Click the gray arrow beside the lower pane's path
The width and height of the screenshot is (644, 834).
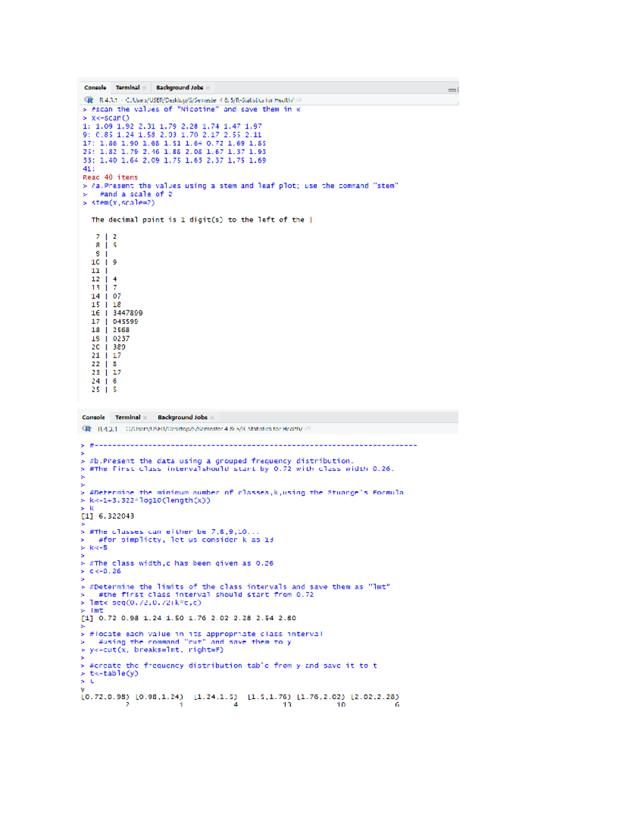point(307,429)
